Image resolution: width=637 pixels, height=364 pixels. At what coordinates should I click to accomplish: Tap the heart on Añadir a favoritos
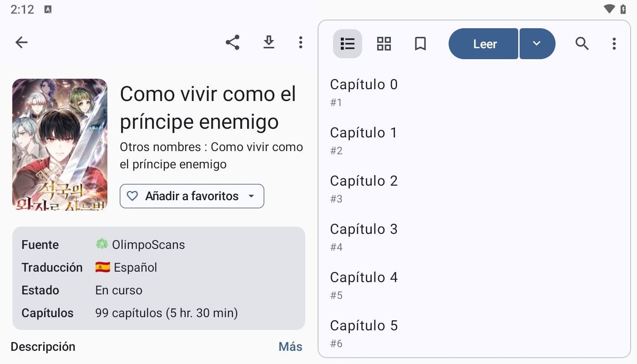[x=132, y=196]
